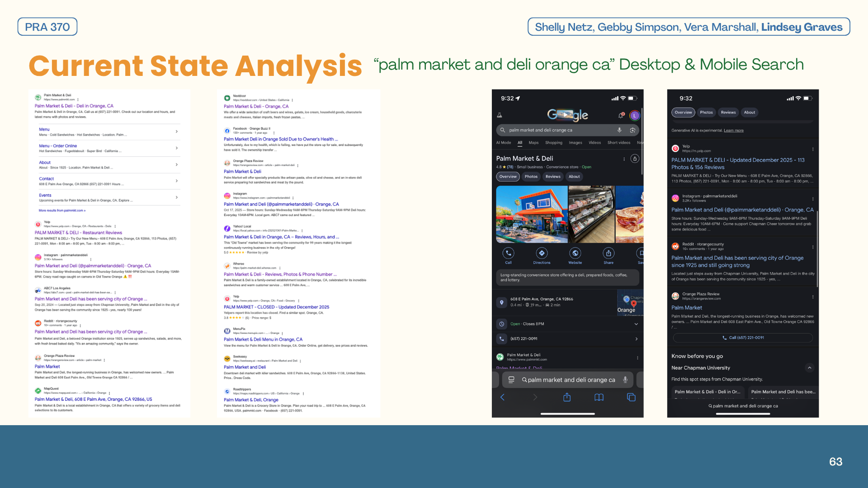Open the Nextdoor Palm Market & Deli - Orange, CA result
The image size is (868, 488).
[x=256, y=107]
